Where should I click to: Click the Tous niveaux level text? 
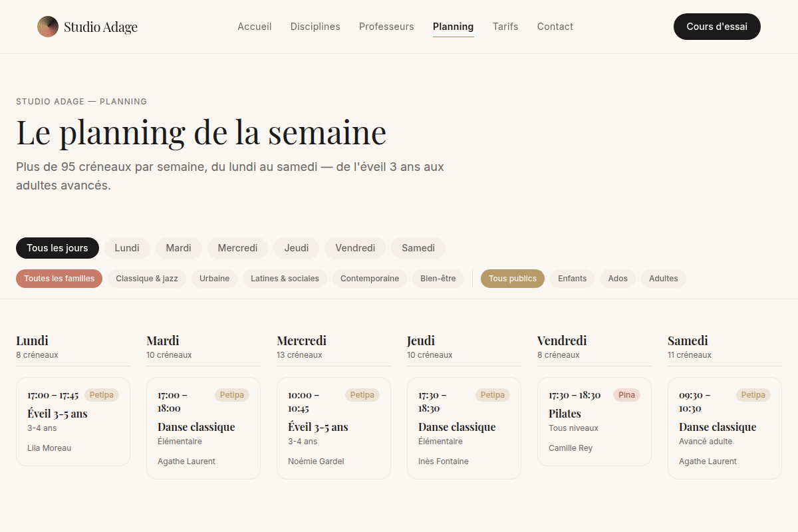pyautogui.click(x=573, y=428)
